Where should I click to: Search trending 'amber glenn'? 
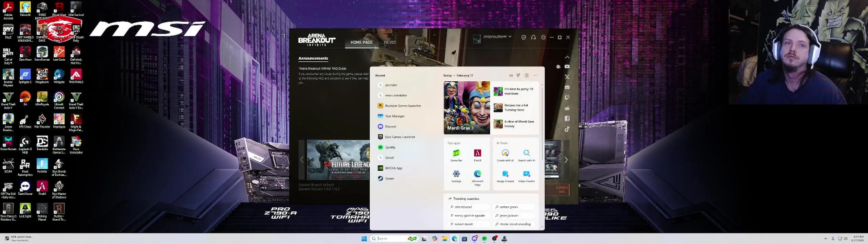(513, 207)
